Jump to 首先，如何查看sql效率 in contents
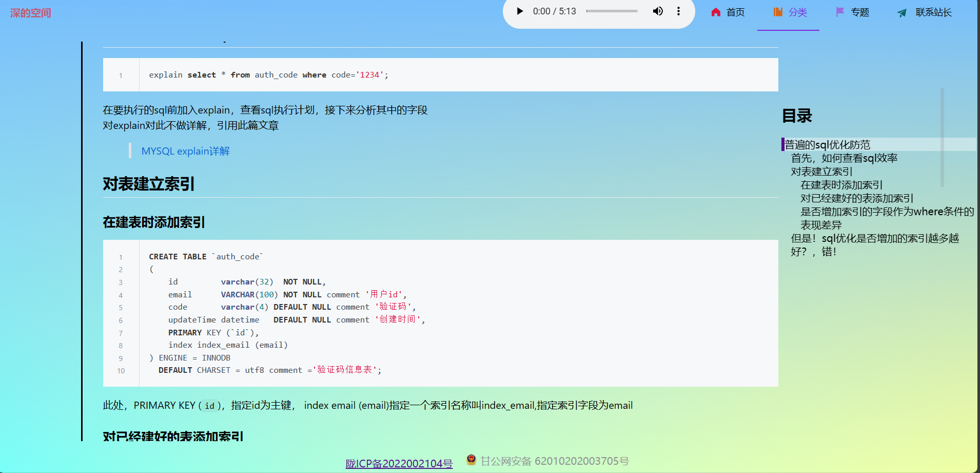 [844, 158]
